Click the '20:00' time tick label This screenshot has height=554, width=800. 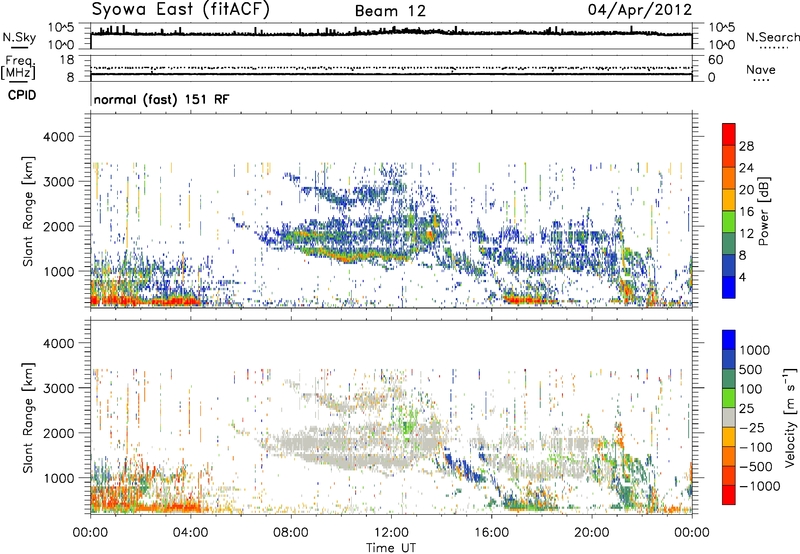(x=591, y=533)
